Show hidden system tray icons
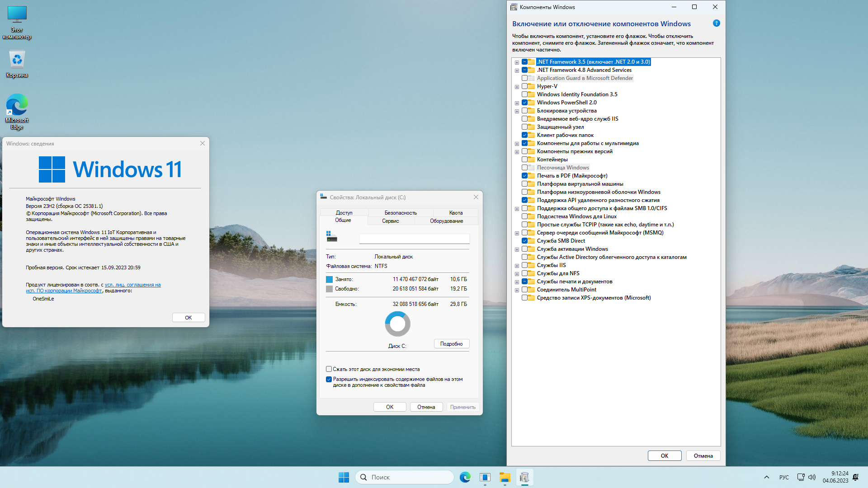This screenshot has height=488, width=868. click(766, 477)
